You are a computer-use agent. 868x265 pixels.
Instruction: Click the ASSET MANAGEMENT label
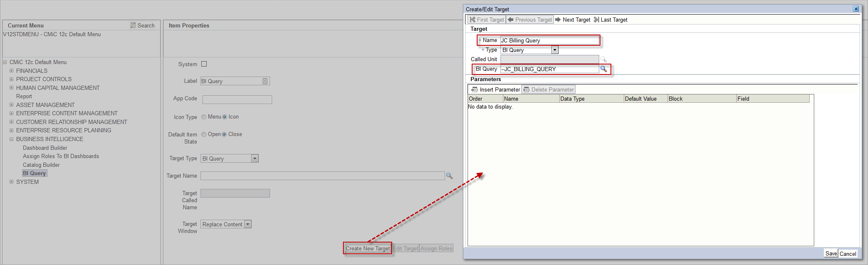pyautogui.click(x=45, y=105)
